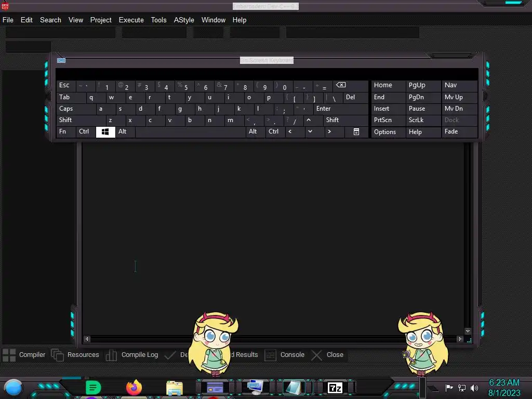This screenshot has width=532, height=399.
Task: Toggle the Fade key on the keyboard
Action: click(x=459, y=131)
